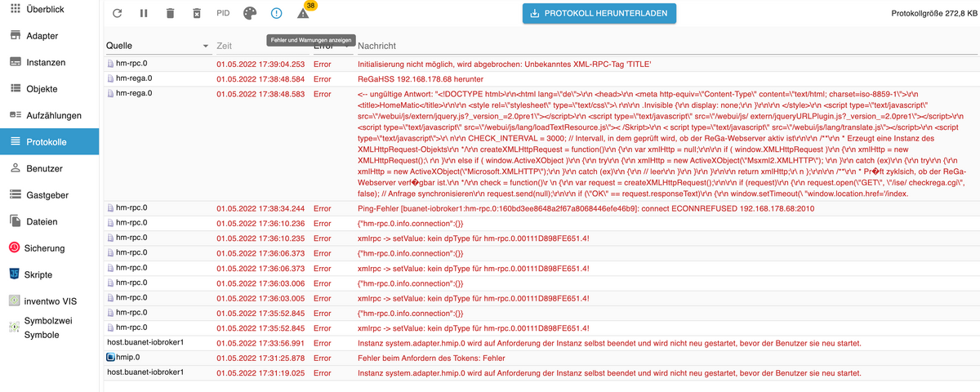The width and height of the screenshot is (980, 392).
Task: Click the Nachricht column header
Action: click(x=378, y=47)
